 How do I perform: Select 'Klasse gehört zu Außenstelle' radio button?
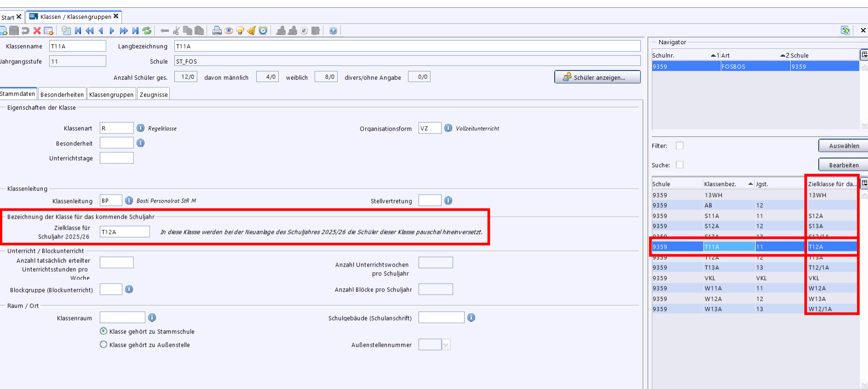(x=103, y=344)
